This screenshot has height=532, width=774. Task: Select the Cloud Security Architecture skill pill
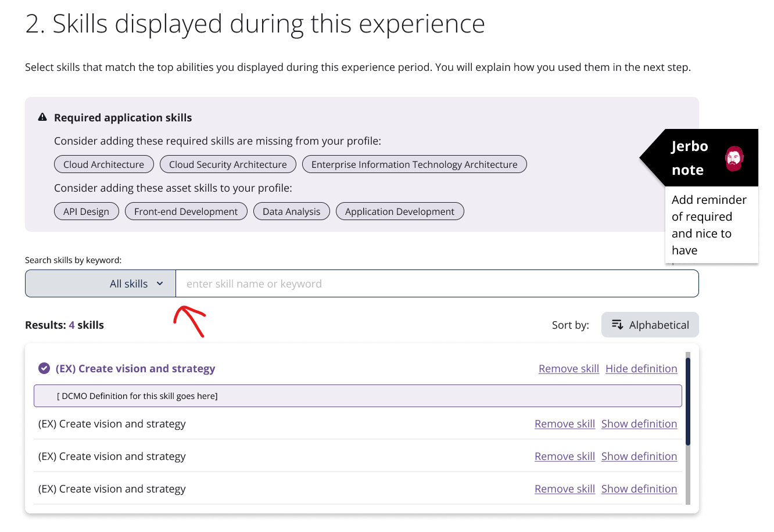228,164
